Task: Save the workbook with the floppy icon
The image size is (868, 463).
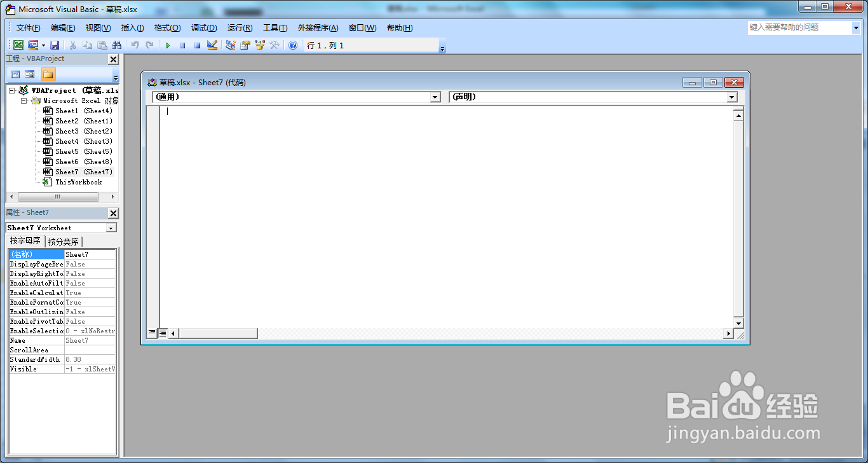Action: [55, 45]
